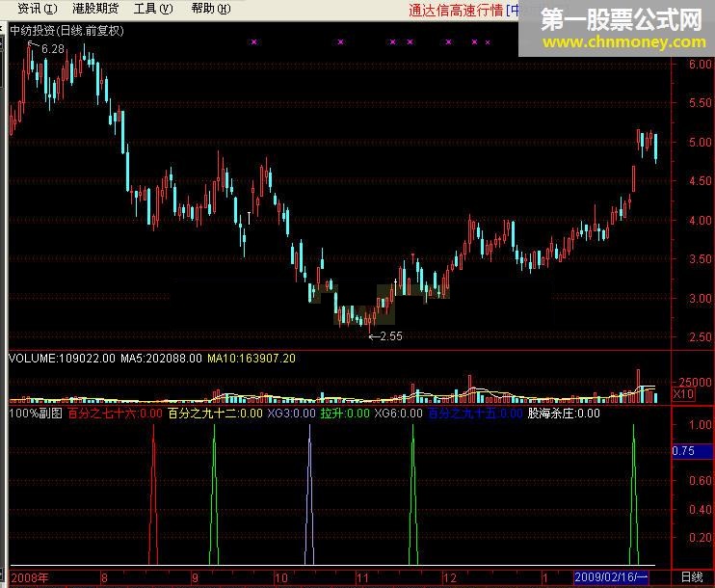Click the 6.00 price axis label
The height and width of the screenshot is (588, 715).
pyautogui.click(x=700, y=64)
